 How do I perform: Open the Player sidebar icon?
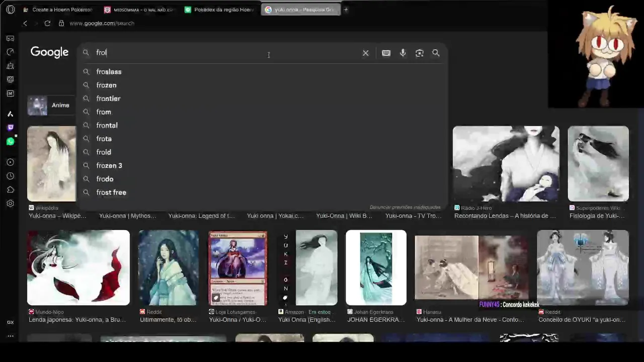point(10,162)
